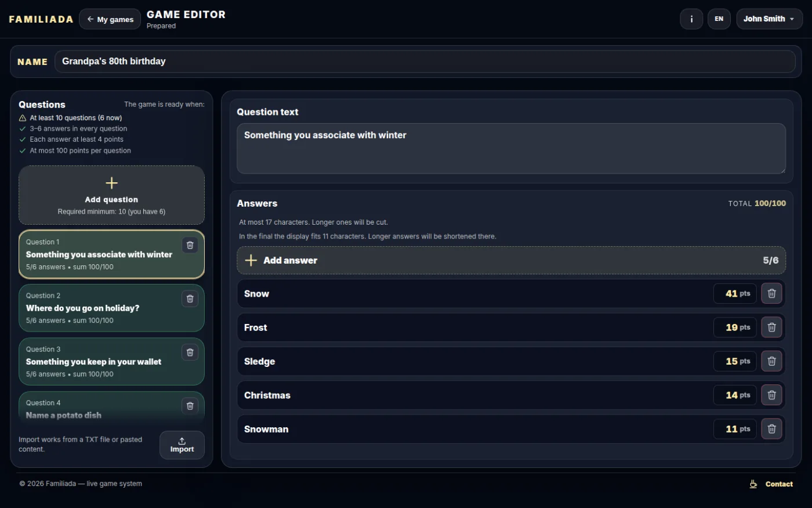
Task: Click the Prepared status under Game Editor
Action: click(x=161, y=26)
